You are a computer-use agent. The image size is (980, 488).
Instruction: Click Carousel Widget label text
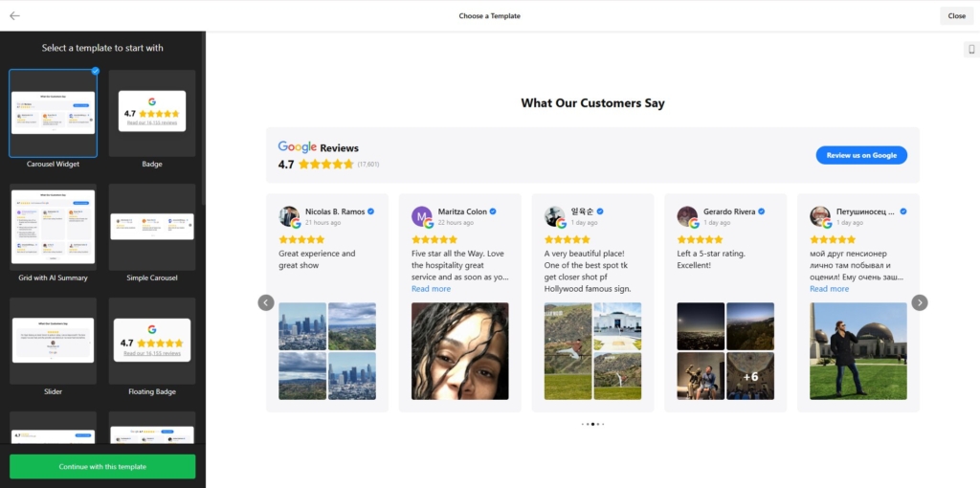tap(54, 165)
